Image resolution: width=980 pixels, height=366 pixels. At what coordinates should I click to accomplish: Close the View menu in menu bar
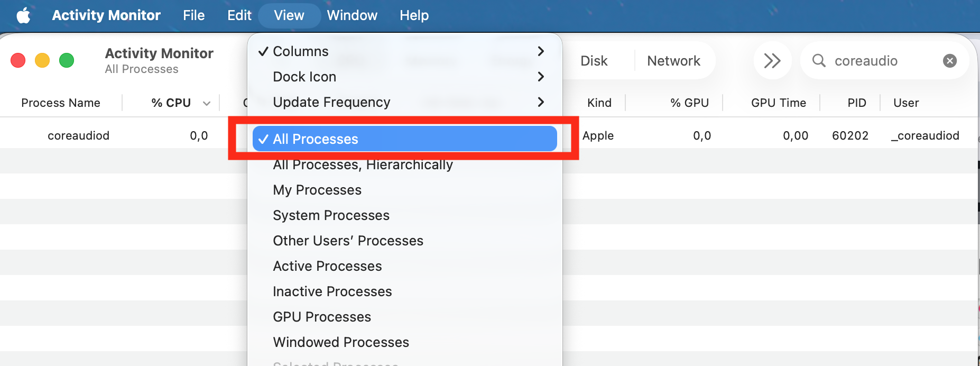289,15
